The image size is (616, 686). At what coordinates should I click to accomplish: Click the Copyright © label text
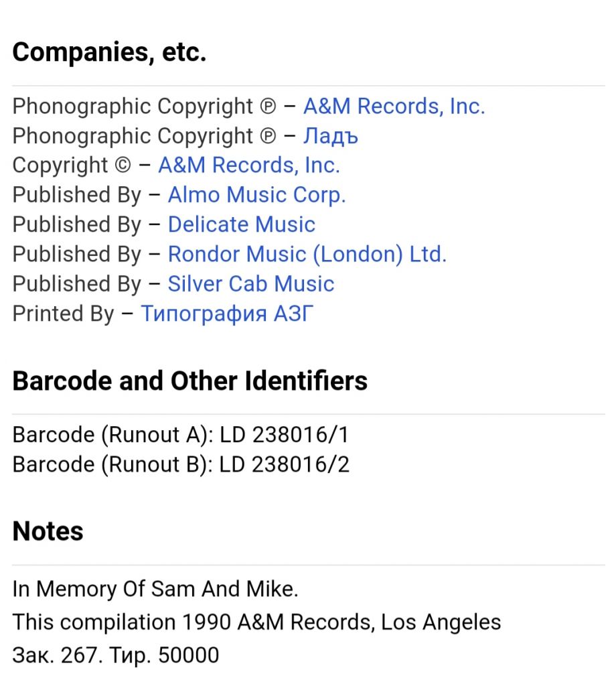coord(71,165)
